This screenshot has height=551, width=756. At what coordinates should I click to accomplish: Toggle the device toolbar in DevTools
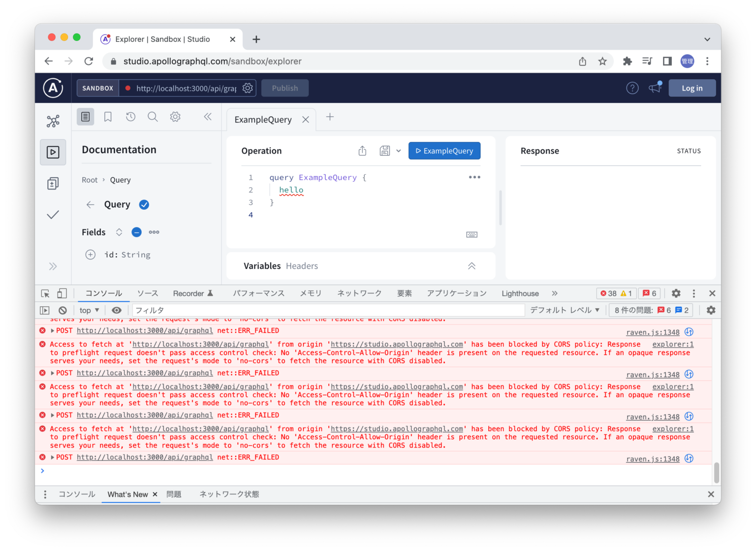[x=62, y=293]
